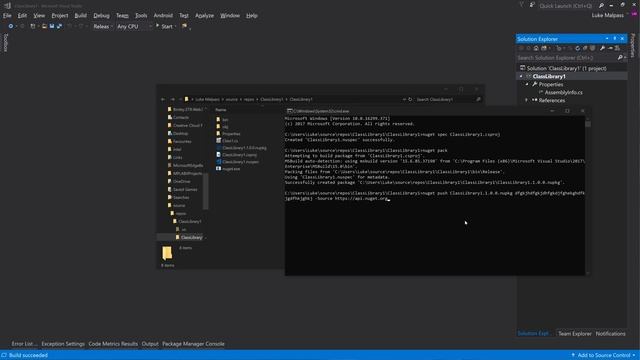640x360 pixels.
Task: Click the Build succeeded status text
Action: pyautogui.click(x=28, y=356)
